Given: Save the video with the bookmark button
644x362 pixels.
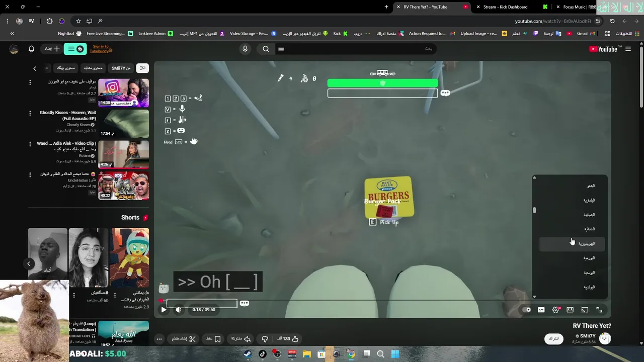Looking at the screenshot, I should (214, 339).
